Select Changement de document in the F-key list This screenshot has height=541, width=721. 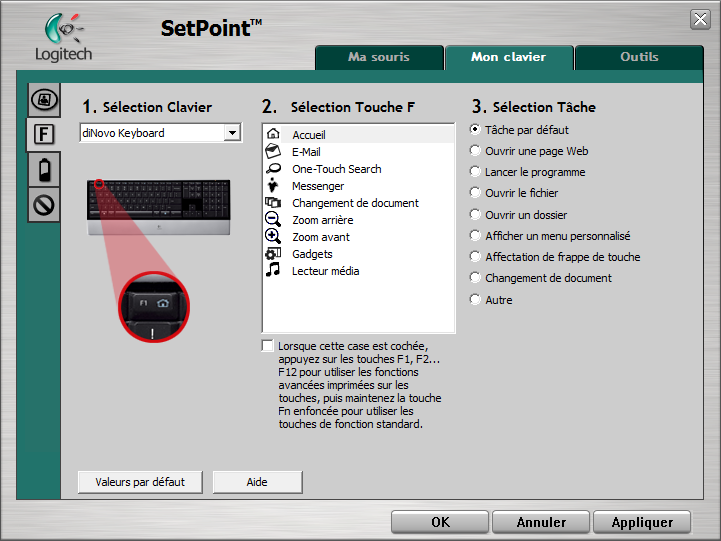pos(358,203)
